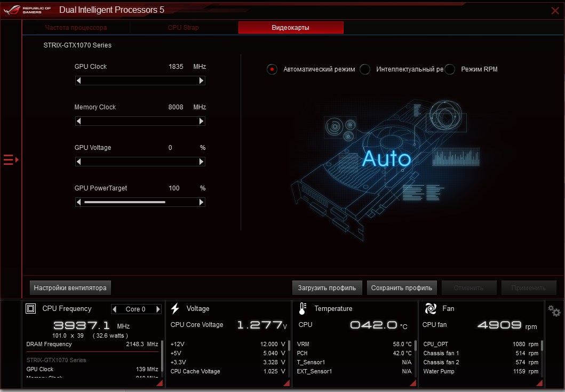Click the GPU Voltage slider track
Screen dimensions: 565x392
140,162
